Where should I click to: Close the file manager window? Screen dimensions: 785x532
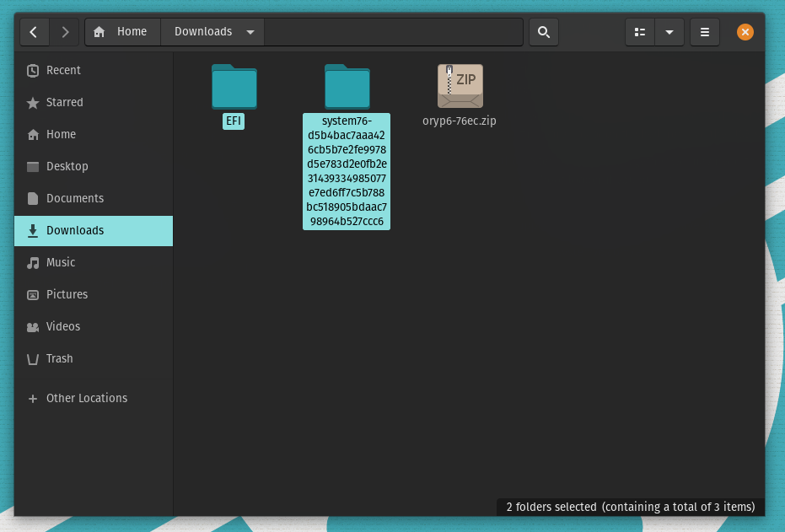tap(745, 32)
